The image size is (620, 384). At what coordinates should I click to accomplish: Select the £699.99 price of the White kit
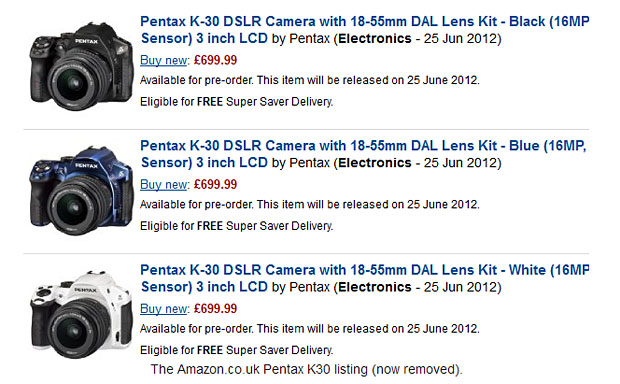(215, 308)
